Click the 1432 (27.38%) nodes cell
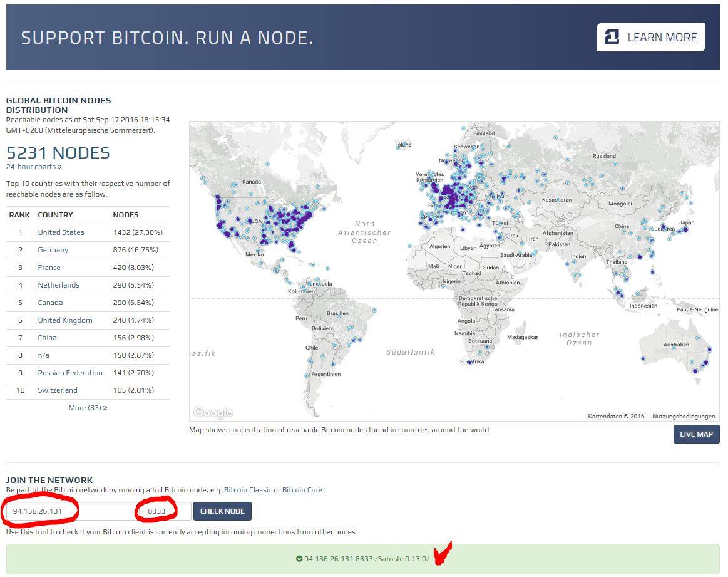The image size is (728, 577). tap(138, 232)
